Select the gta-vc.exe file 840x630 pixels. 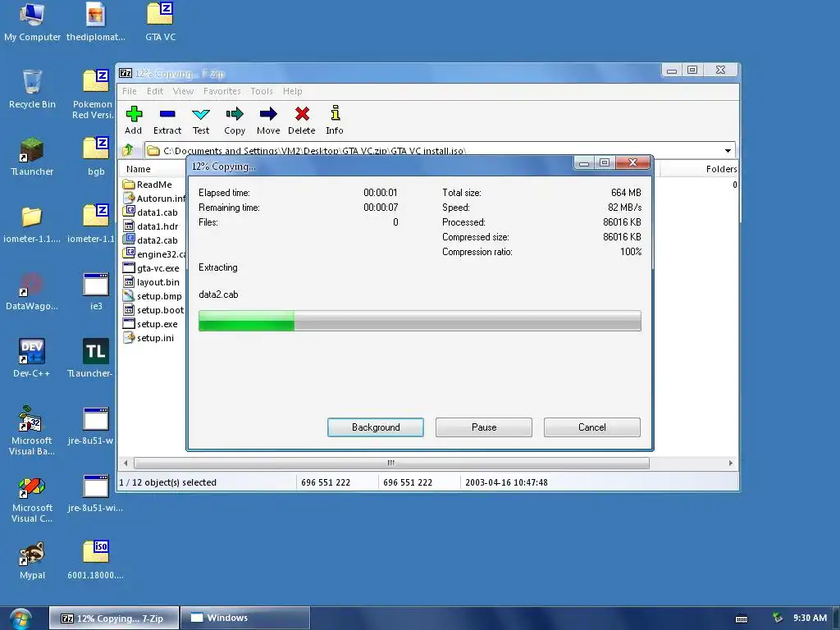[x=151, y=268]
